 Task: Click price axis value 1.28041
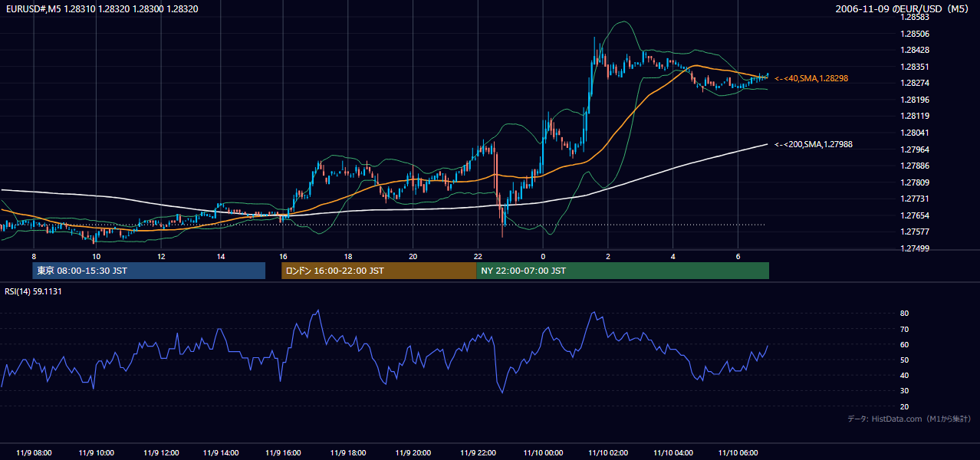(x=914, y=133)
